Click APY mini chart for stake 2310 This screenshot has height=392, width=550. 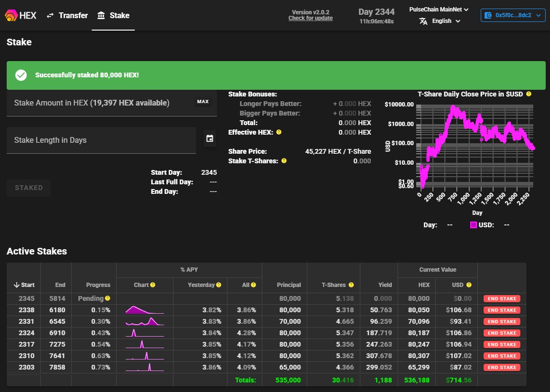click(x=144, y=356)
